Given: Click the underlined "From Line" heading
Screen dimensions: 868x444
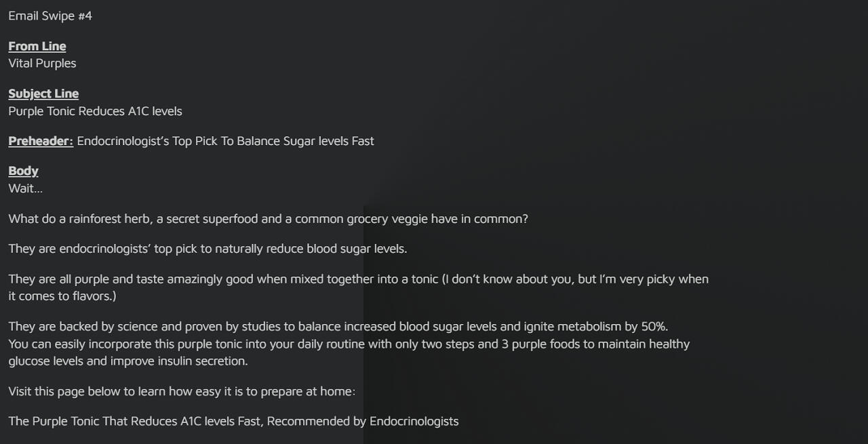Looking at the screenshot, I should (x=37, y=46).
